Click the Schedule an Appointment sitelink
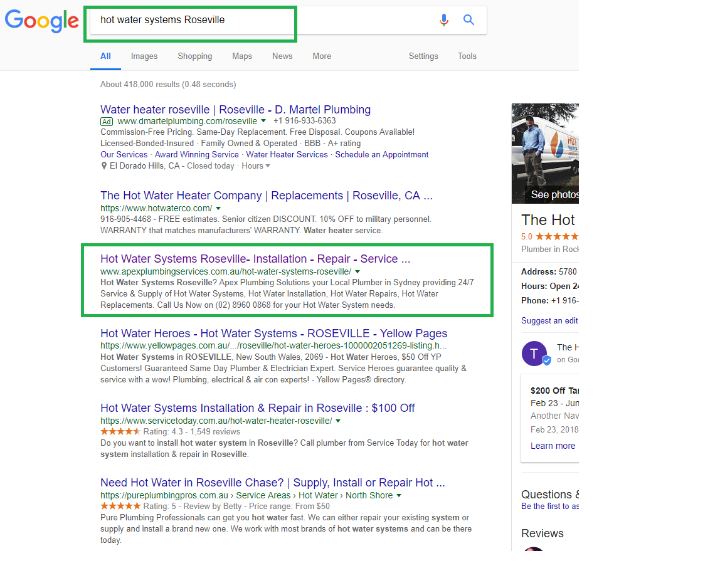 point(382,154)
